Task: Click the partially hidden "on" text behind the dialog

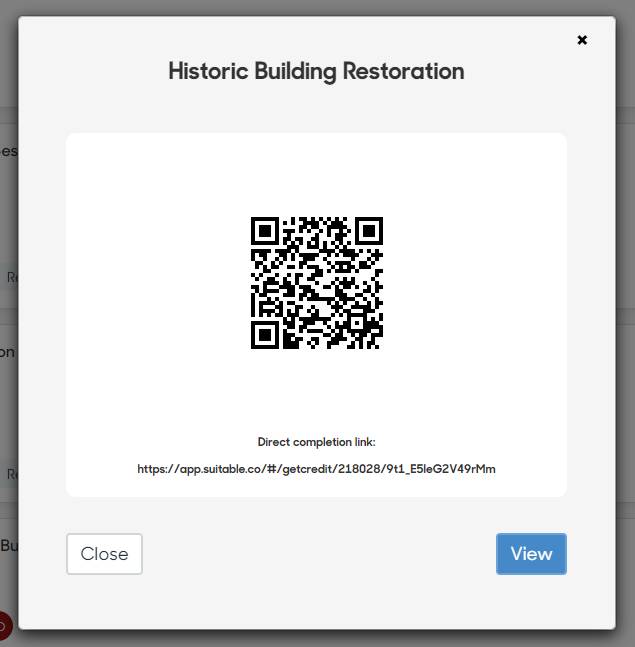Action: pos(8,352)
